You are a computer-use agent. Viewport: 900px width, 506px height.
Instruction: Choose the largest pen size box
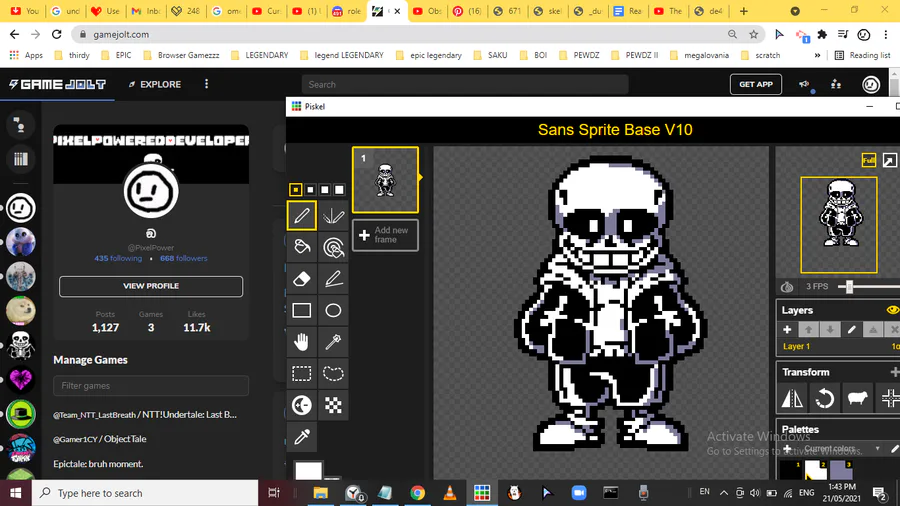pos(339,189)
